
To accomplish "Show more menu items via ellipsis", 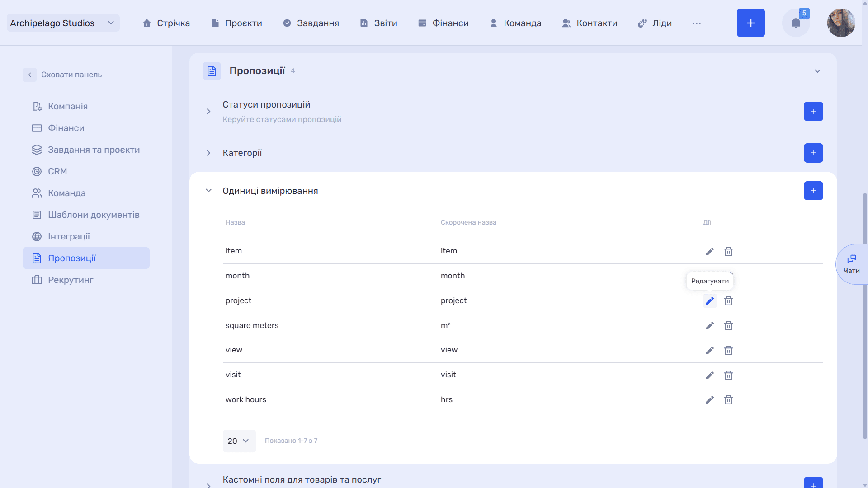I will (x=696, y=23).
